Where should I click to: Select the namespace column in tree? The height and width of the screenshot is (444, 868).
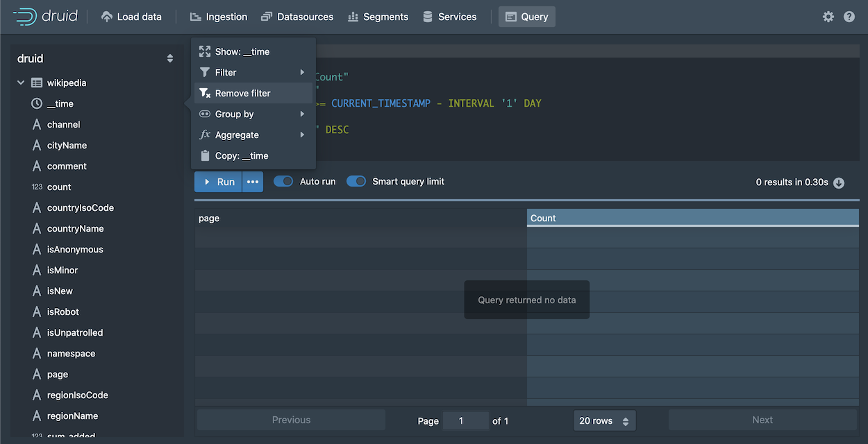(72, 353)
